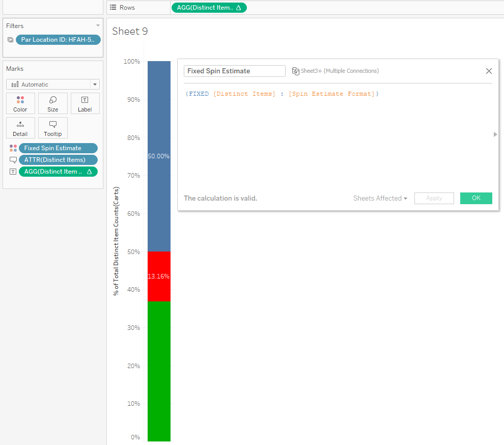The height and width of the screenshot is (445, 504).
Task: Click the 100% axis label
Action: pos(131,62)
